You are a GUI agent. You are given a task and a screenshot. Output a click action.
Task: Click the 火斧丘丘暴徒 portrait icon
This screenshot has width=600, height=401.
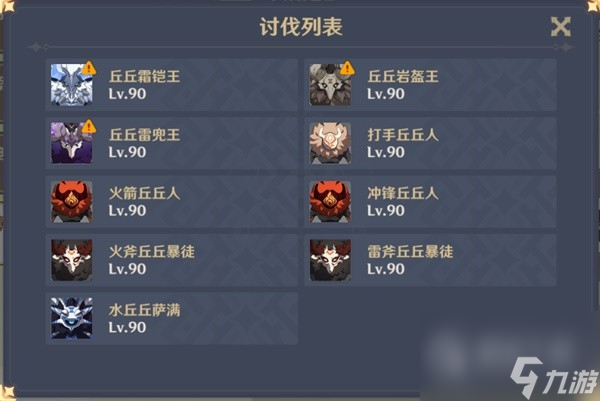pyautogui.click(x=72, y=260)
